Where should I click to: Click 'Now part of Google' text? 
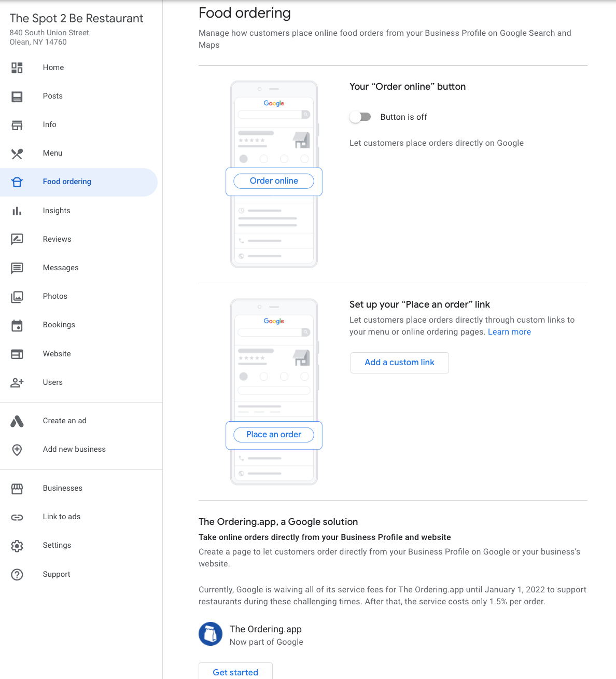point(267,642)
